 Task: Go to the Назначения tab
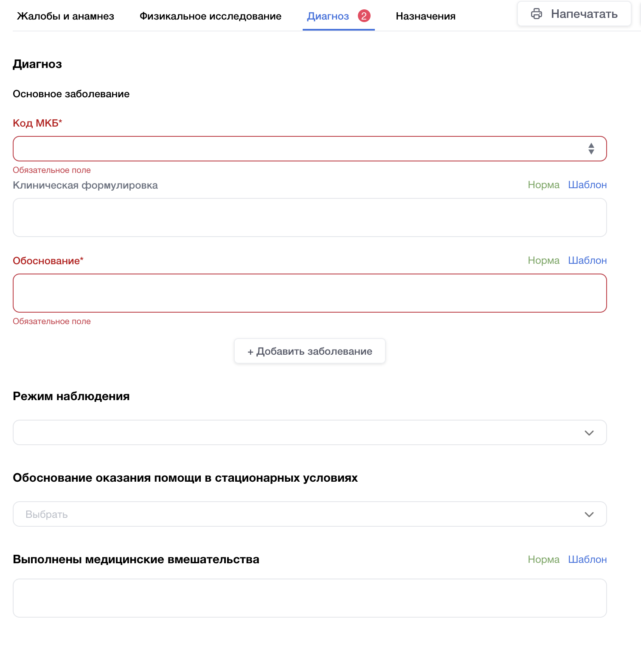pyautogui.click(x=425, y=16)
